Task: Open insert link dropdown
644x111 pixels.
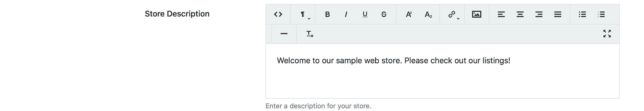Action: click(x=452, y=14)
